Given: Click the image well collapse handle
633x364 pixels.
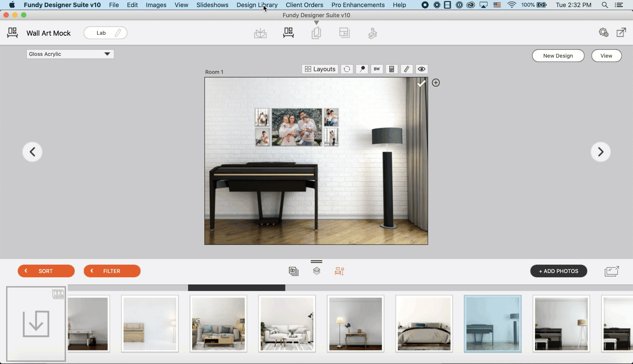Looking at the screenshot, I should 316,262.
